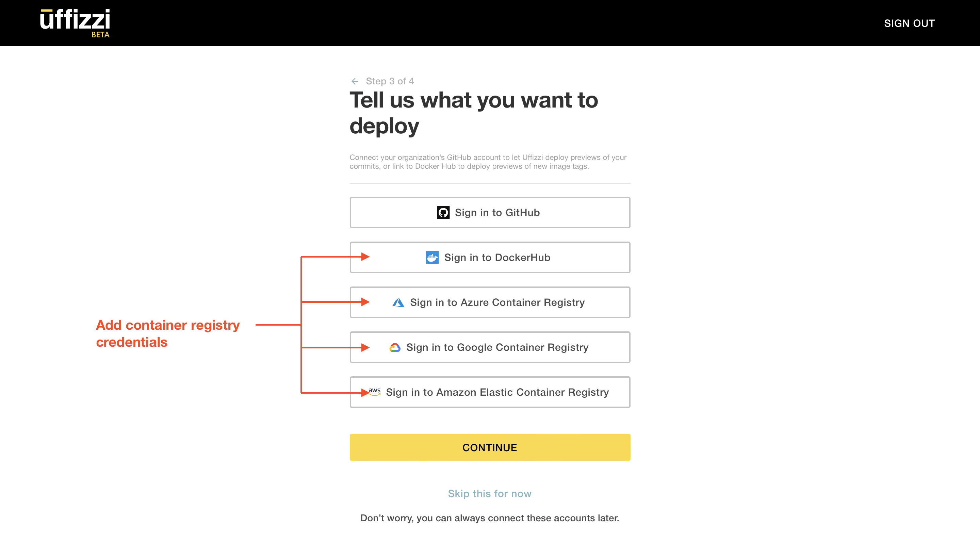Viewport: 980px width, 558px height.
Task: Go back using the left arrow
Action: click(x=355, y=81)
